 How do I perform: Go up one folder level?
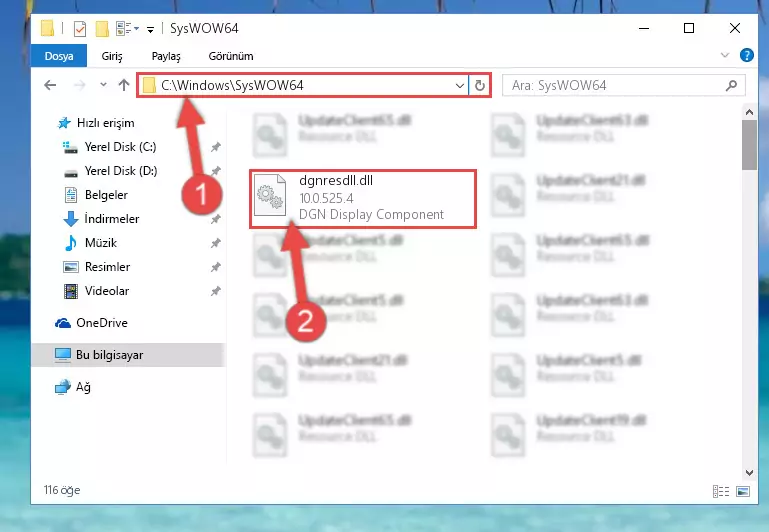click(x=124, y=85)
